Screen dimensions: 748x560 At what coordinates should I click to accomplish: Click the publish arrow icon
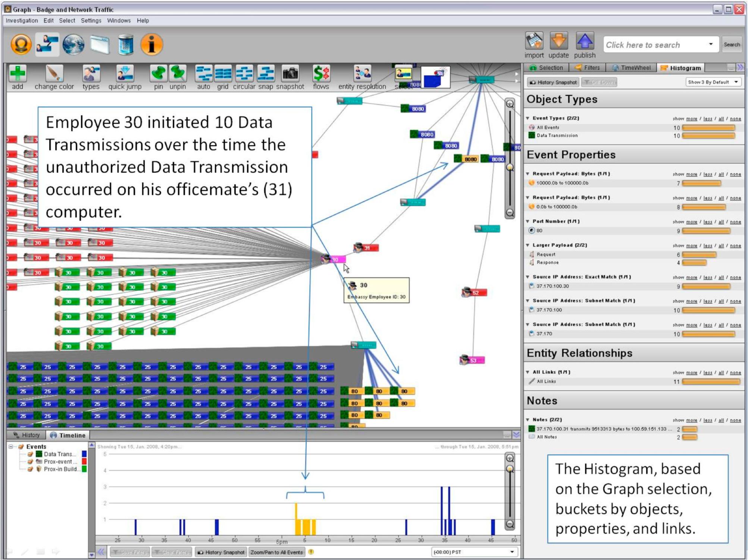(x=585, y=41)
